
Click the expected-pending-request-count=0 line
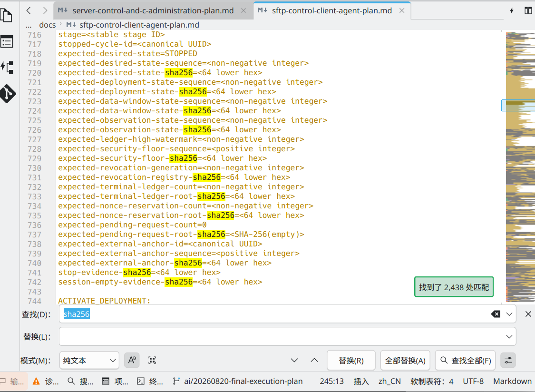click(x=132, y=225)
